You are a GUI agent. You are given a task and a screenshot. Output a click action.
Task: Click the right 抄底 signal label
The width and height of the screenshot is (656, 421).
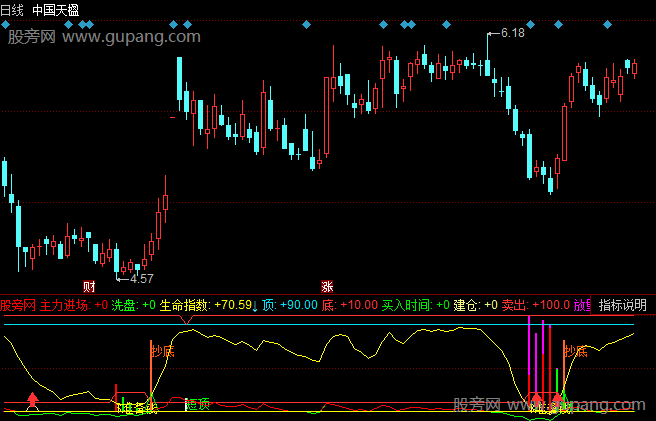pyautogui.click(x=574, y=351)
